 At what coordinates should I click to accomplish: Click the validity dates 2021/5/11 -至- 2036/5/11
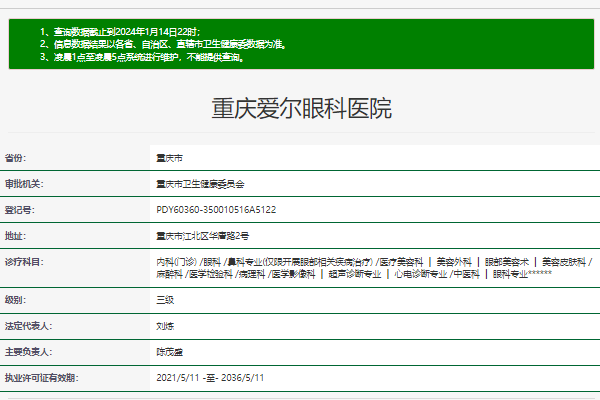(x=210, y=378)
